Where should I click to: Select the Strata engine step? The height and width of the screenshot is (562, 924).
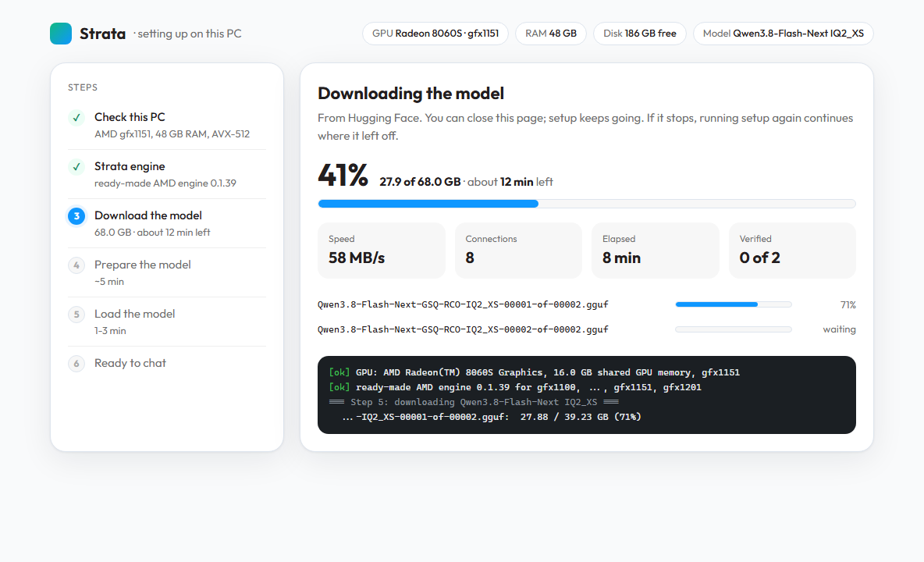(167, 174)
